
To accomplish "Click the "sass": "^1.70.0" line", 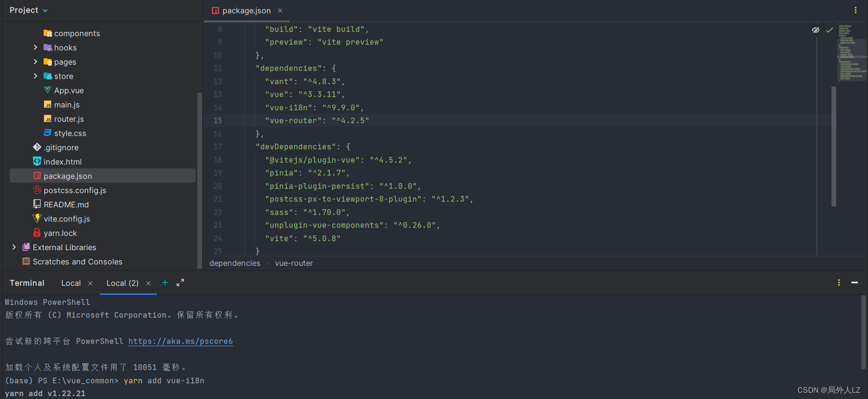I will tap(307, 212).
